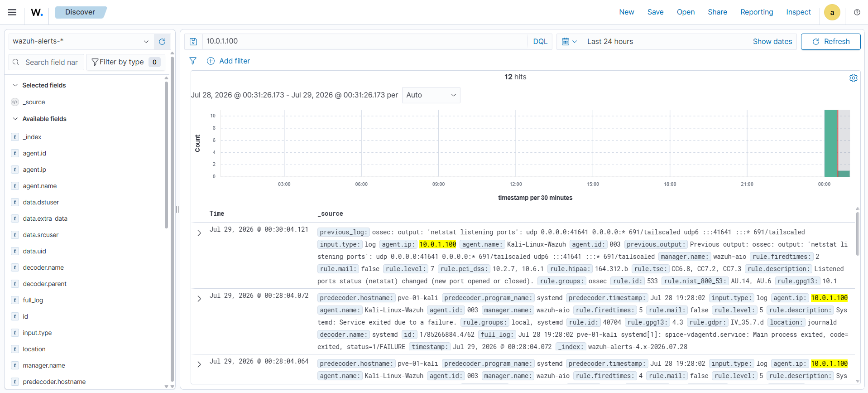Click the field list vertical scrollbar

coord(166,154)
